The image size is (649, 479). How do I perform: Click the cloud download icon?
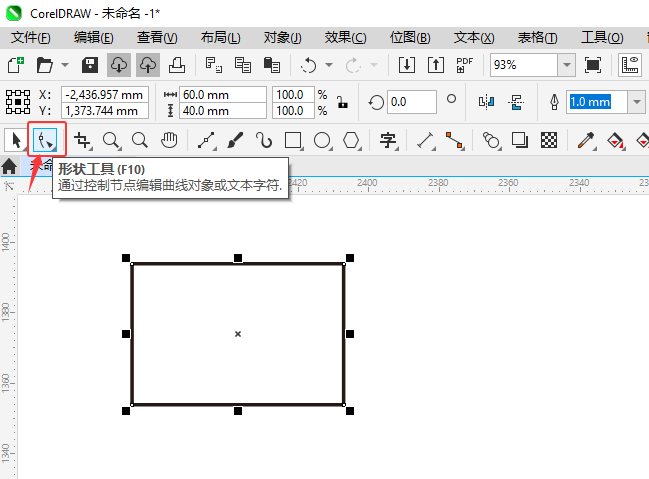point(119,65)
